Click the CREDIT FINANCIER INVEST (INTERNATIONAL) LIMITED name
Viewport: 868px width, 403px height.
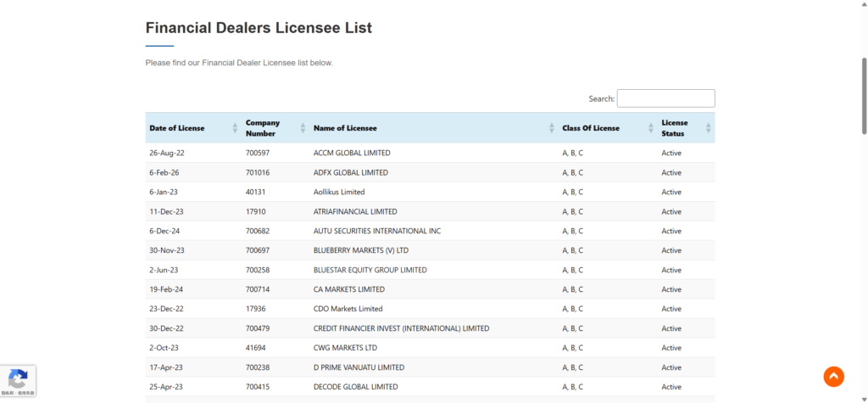click(x=401, y=328)
